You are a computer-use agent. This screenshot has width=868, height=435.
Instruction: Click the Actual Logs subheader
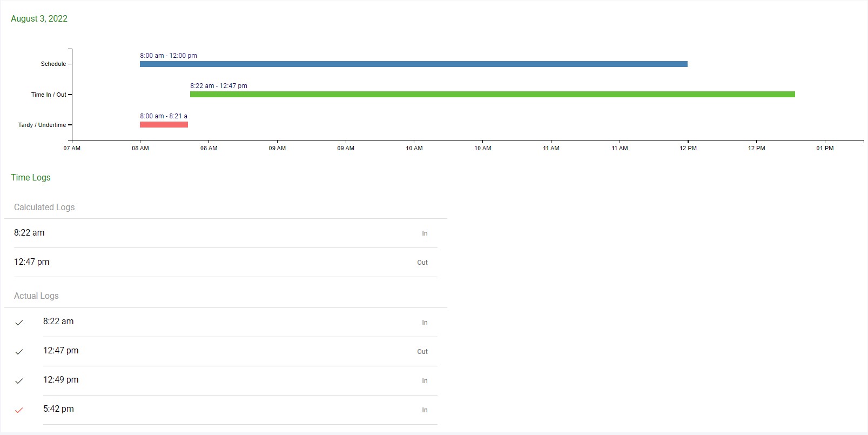[x=36, y=296]
